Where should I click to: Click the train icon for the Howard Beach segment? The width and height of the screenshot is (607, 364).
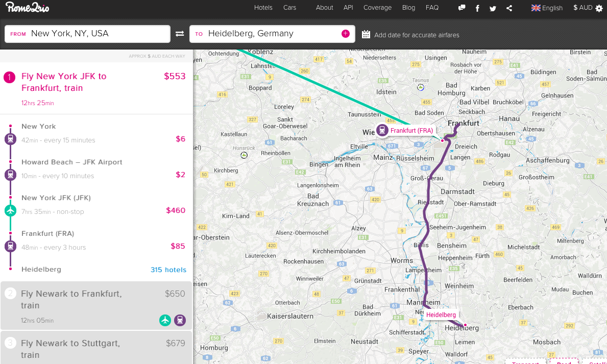point(10,175)
